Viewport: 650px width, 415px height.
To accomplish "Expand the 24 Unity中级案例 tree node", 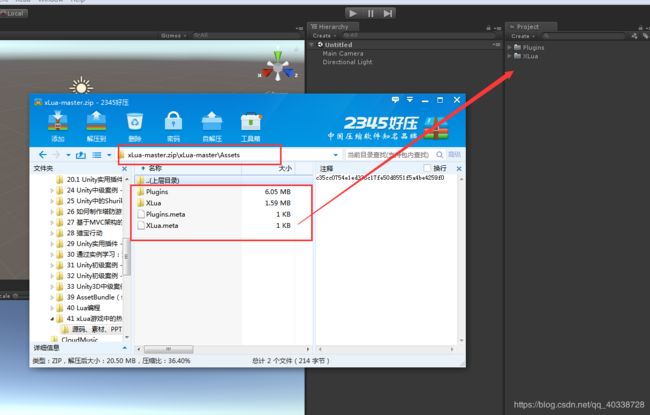I will (52, 190).
